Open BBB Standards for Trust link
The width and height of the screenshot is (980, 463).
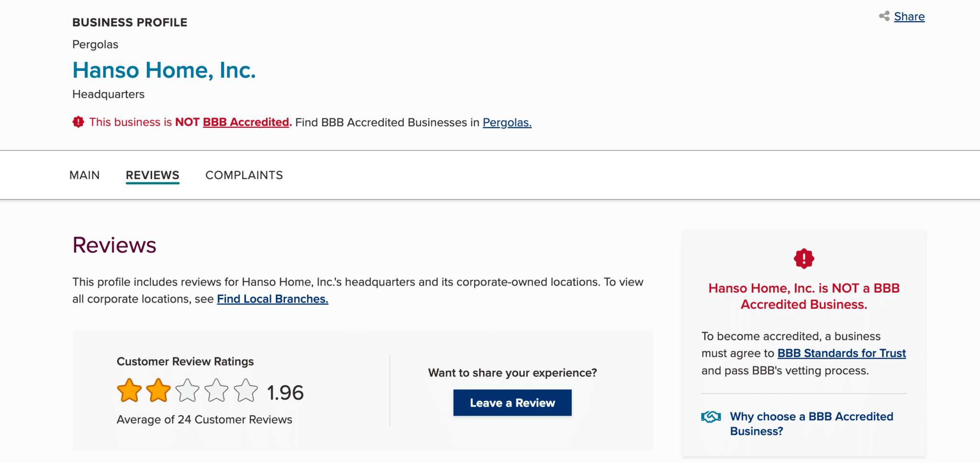[841, 353]
